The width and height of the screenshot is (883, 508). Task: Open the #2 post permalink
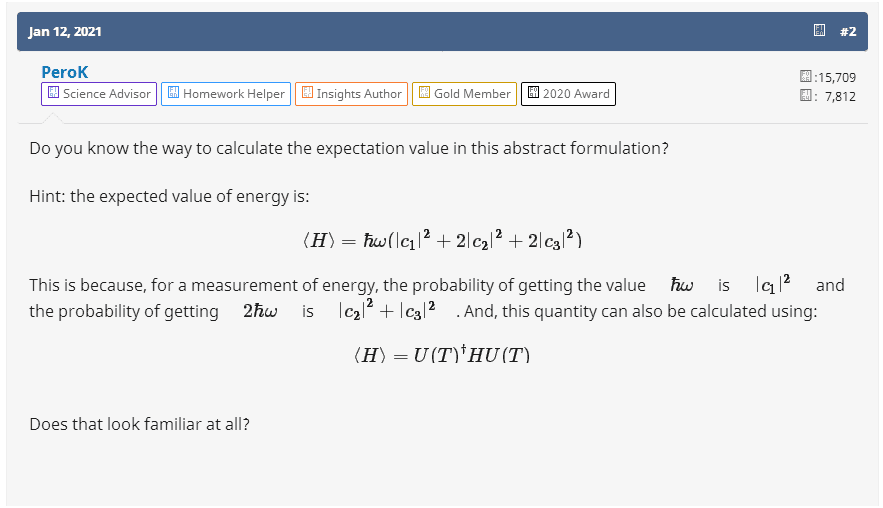848,31
